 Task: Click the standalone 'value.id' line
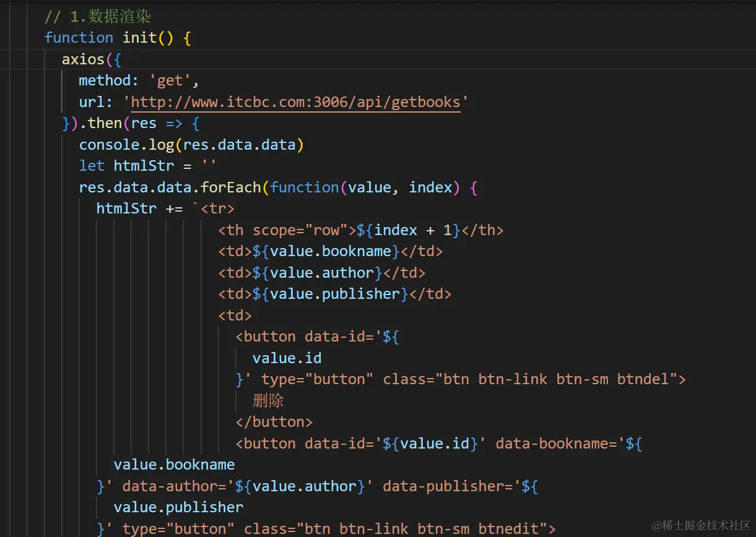point(287,358)
